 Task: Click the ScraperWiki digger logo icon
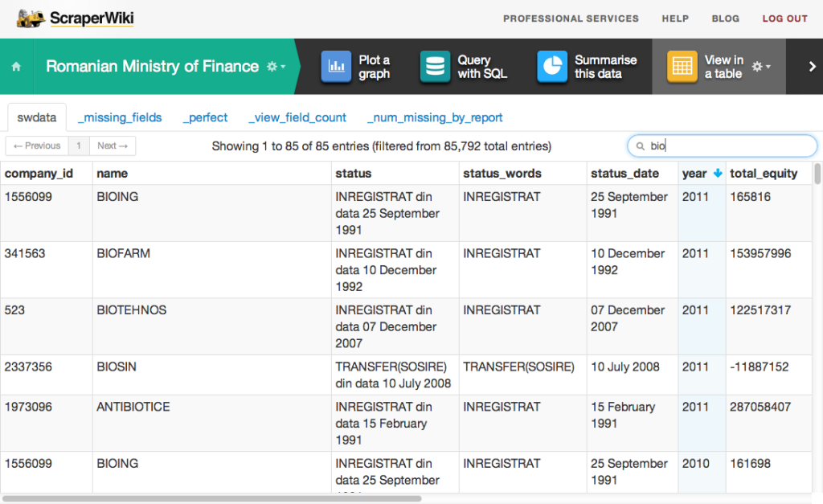(x=31, y=18)
